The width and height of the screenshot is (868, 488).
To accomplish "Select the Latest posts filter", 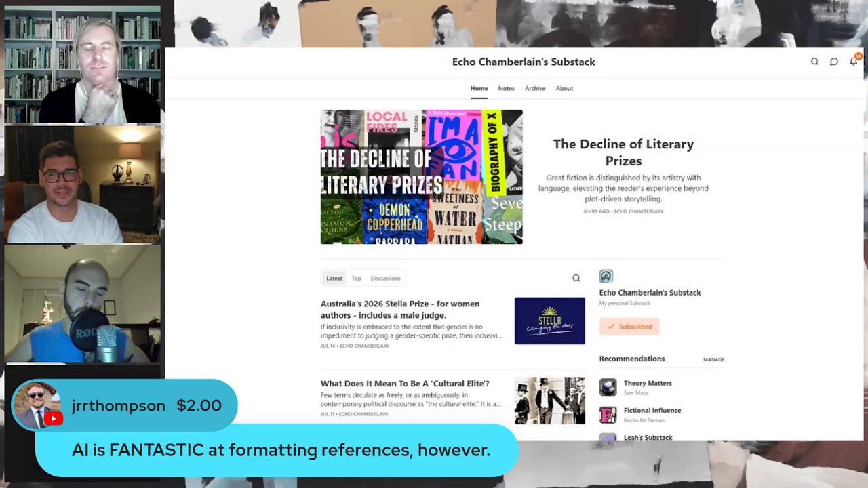I will click(x=334, y=278).
